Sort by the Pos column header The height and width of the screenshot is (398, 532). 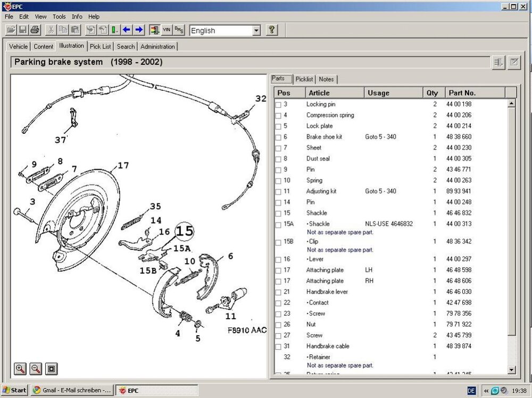(290, 93)
